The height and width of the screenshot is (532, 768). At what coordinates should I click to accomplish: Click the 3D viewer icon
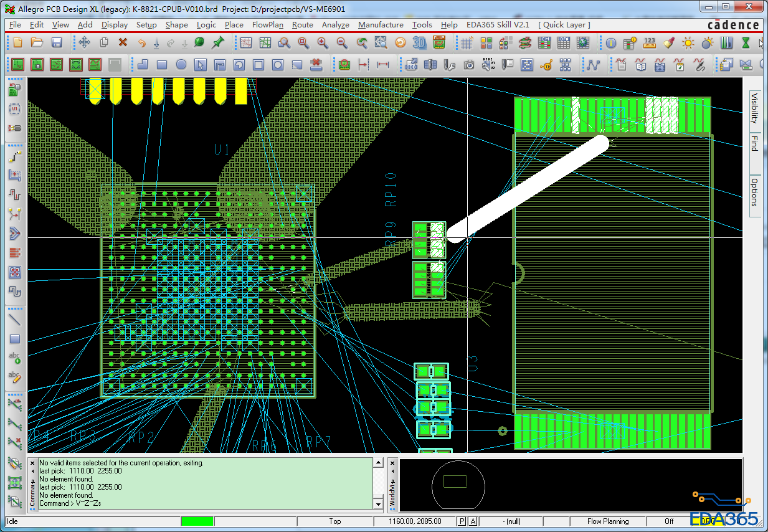coord(420,43)
